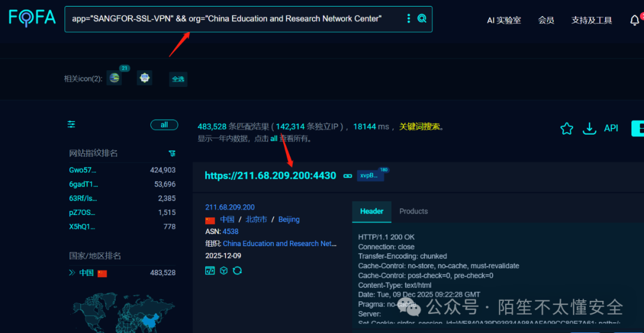Click the refresh icon under result date
Viewport: 644px width, 333px height.
(237, 270)
